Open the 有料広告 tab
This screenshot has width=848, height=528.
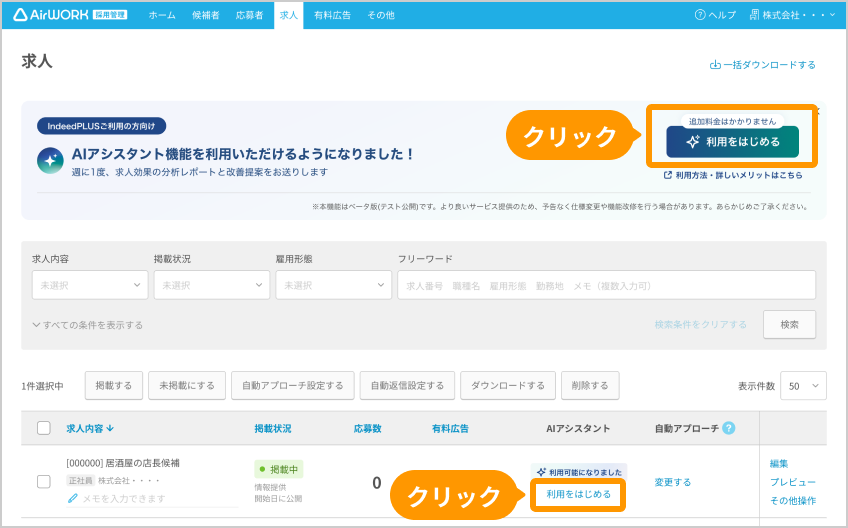(332, 15)
